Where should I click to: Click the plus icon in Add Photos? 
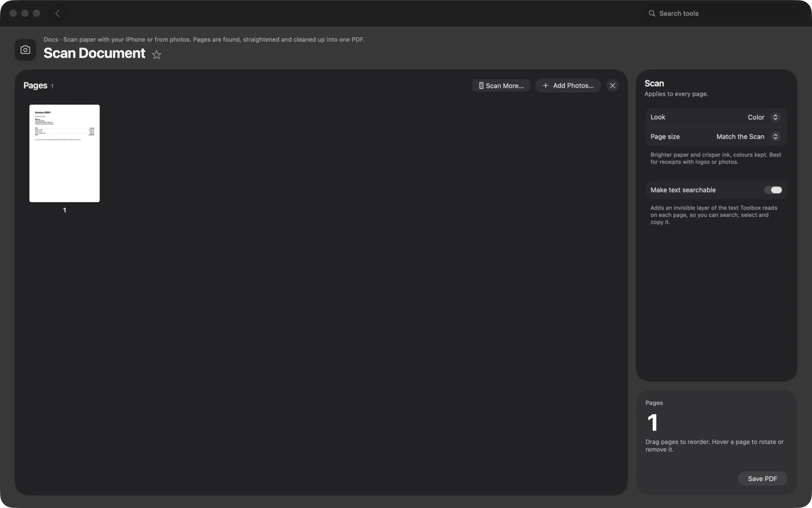(546, 85)
